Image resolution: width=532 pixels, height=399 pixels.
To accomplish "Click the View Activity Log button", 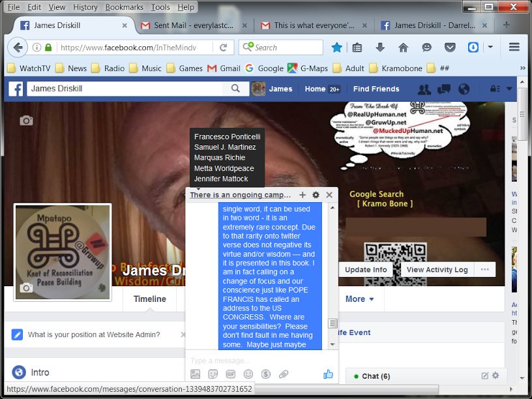I will 437,269.
